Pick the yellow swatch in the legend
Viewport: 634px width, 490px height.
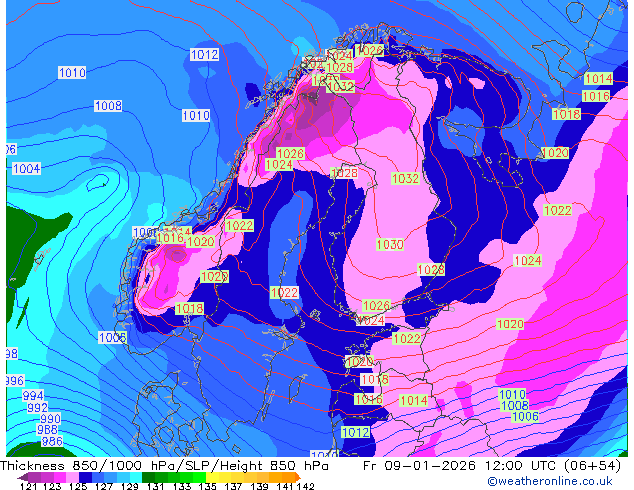(212, 477)
